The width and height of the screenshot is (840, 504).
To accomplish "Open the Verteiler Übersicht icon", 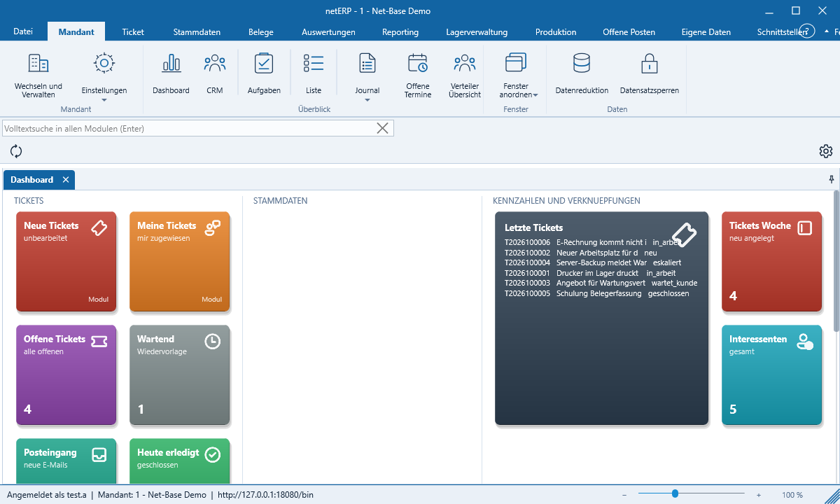I will pyautogui.click(x=465, y=76).
